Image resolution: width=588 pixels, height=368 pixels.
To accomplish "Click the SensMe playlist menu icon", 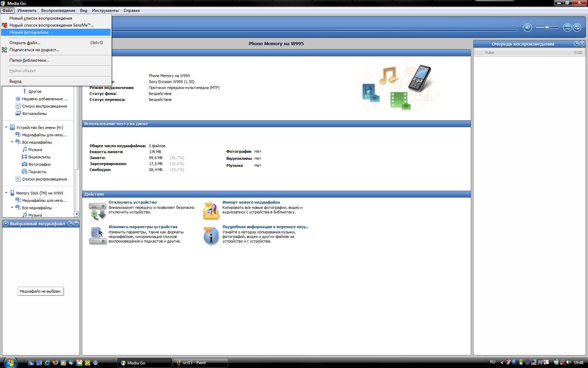I will click(x=5, y=25).
